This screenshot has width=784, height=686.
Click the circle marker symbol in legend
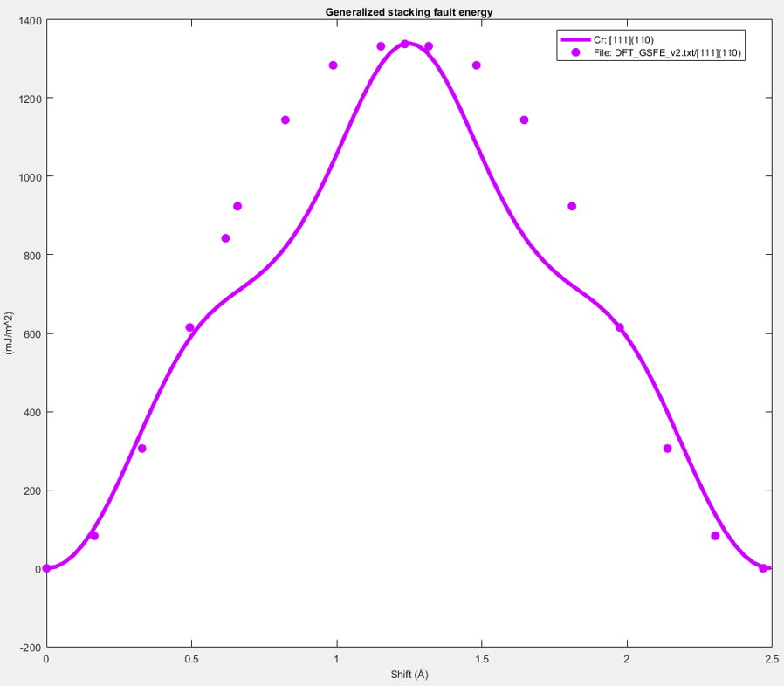tap(575, 52)
